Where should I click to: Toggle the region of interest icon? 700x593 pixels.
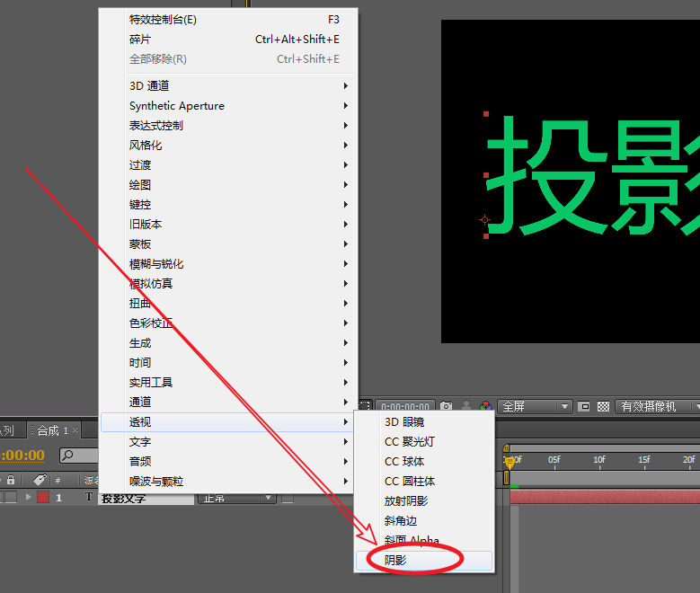pos(583,406)
